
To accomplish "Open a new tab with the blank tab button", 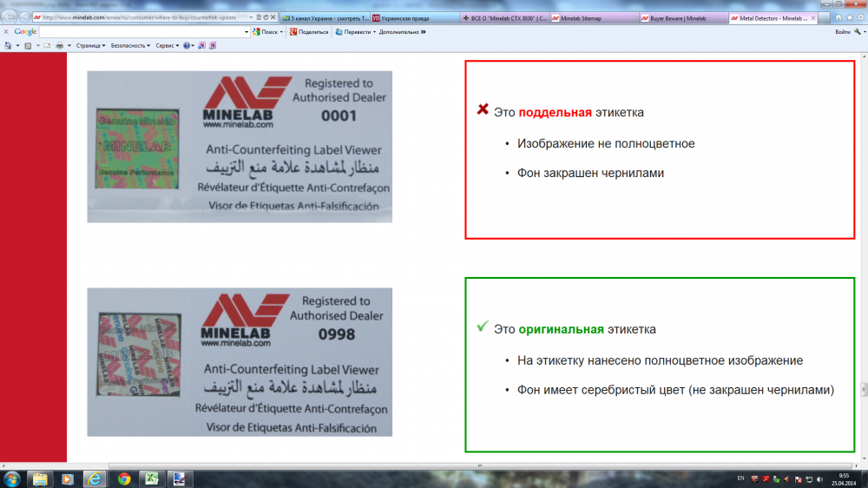I will (825, 18).
